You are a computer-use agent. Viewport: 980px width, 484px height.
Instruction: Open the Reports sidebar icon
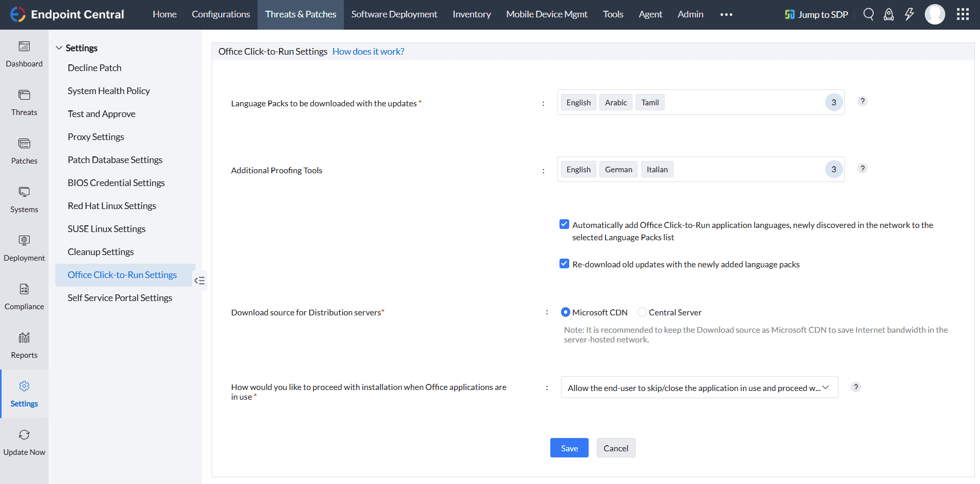[x=24, y=344]
